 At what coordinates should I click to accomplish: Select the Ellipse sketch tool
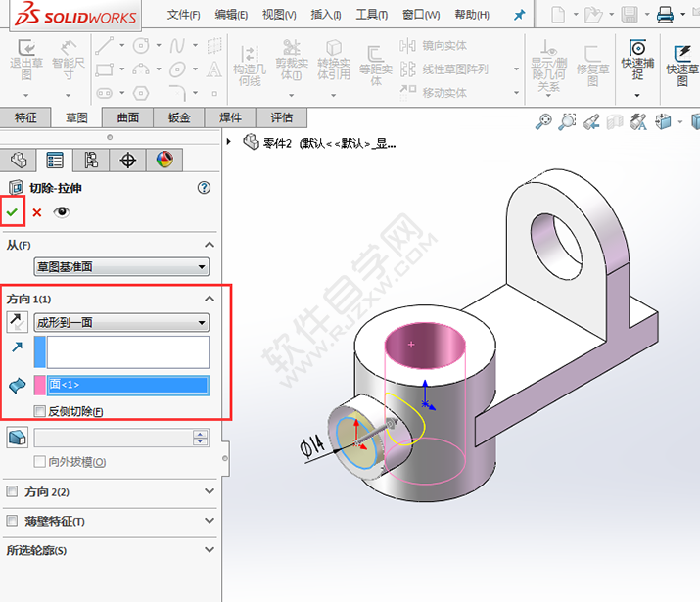[177, 69]
